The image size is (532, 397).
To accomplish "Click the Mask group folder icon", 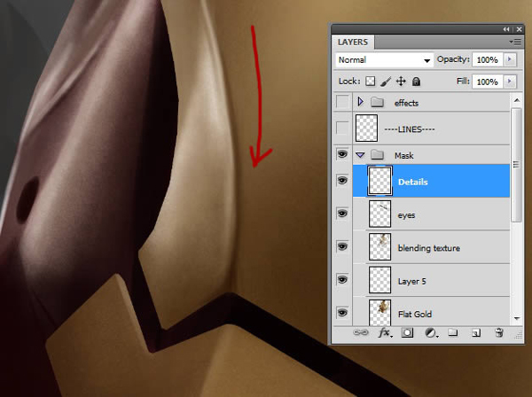I will tap(377, 155).
